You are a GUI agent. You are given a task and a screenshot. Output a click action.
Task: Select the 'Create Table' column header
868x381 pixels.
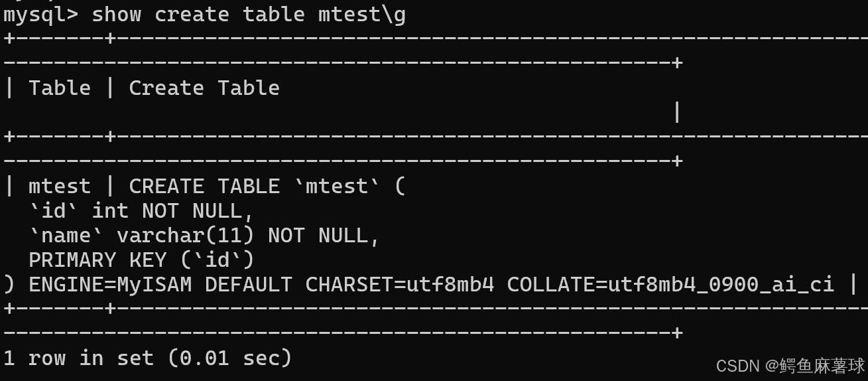204,88
